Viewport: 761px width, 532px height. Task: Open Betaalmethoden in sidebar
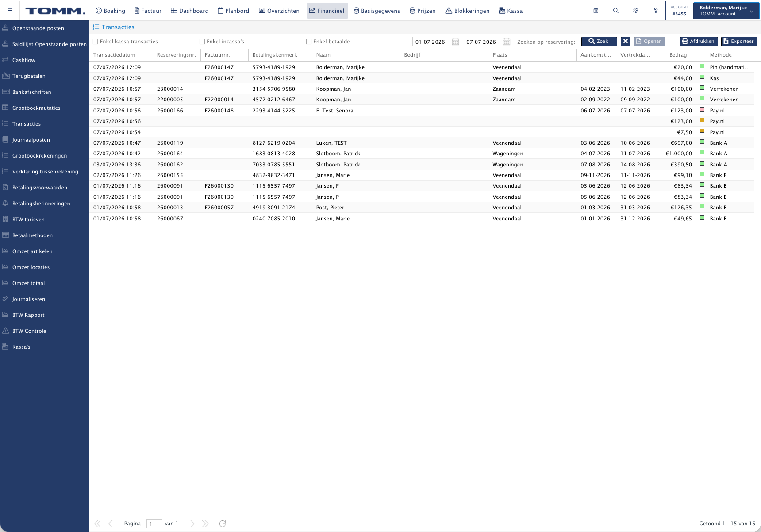(44, 235)
